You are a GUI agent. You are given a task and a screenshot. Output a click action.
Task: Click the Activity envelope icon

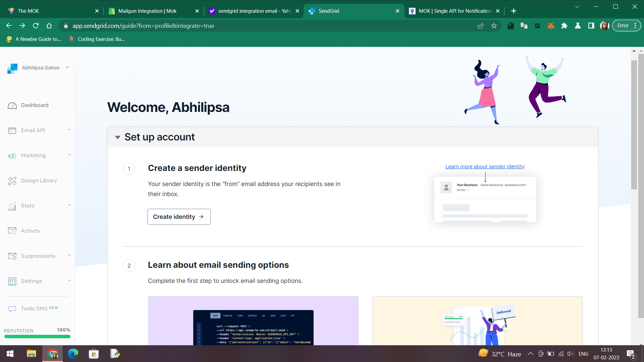click(12, 231)
